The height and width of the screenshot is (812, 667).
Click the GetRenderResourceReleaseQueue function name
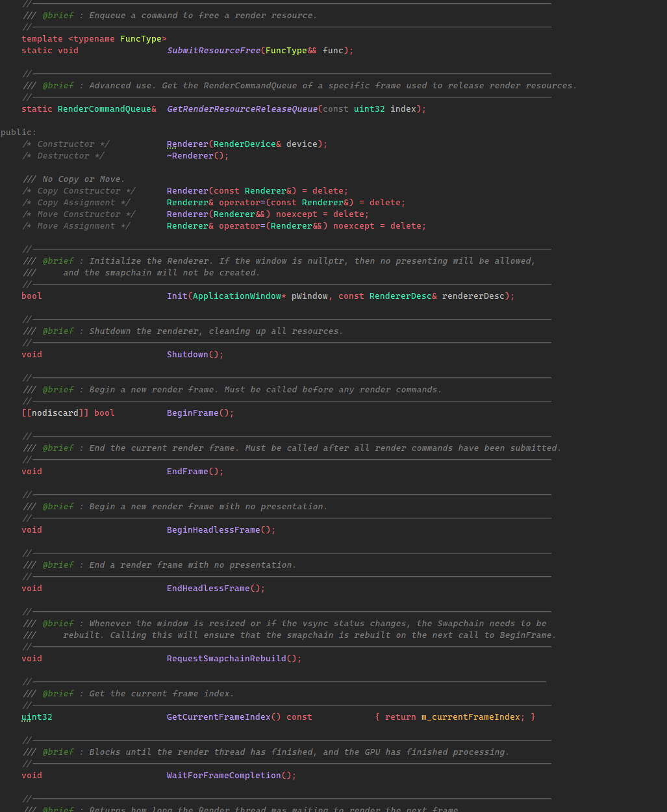pos(242,109)
